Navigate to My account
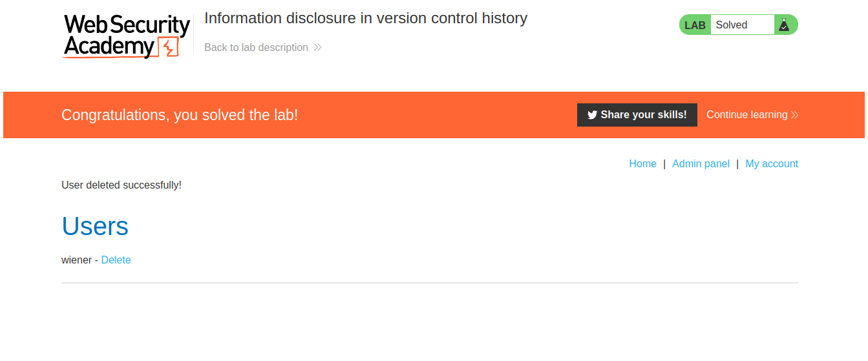 [772, 164]
